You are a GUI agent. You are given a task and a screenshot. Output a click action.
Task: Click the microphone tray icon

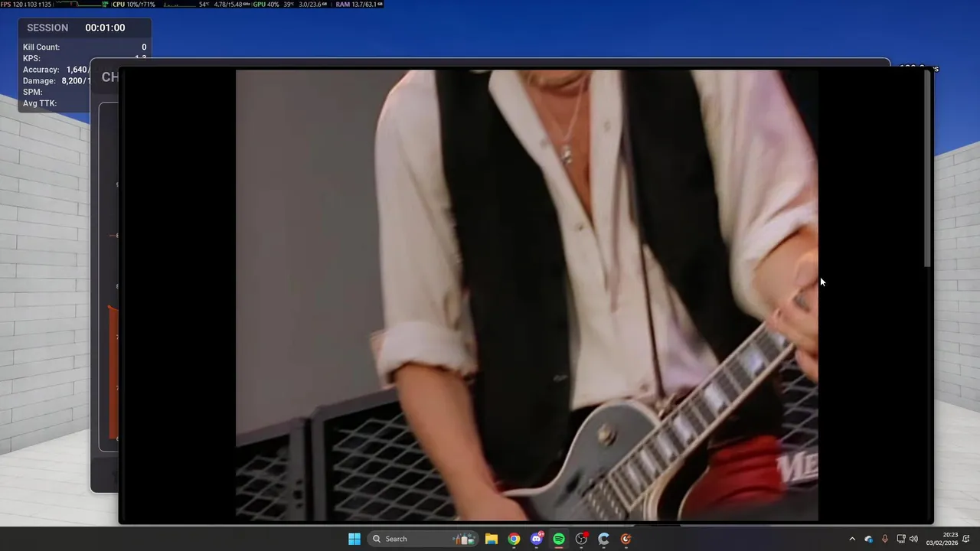(x=885, y=539)
